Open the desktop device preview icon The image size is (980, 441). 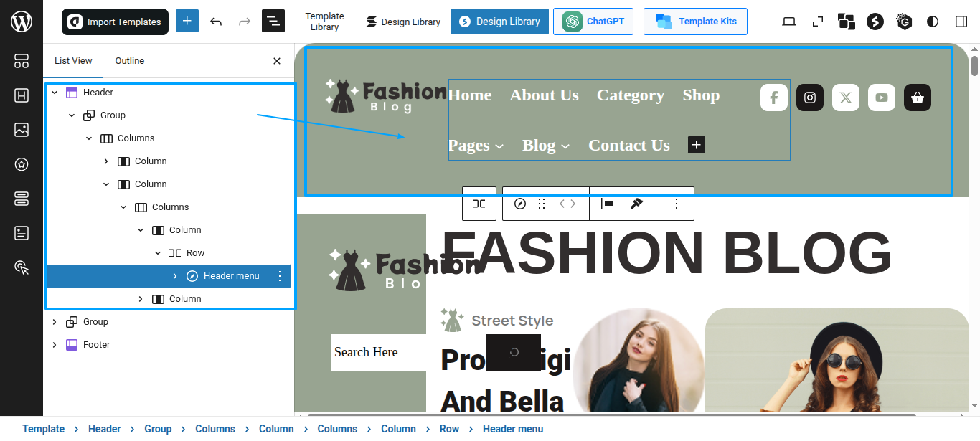[789, 22]
